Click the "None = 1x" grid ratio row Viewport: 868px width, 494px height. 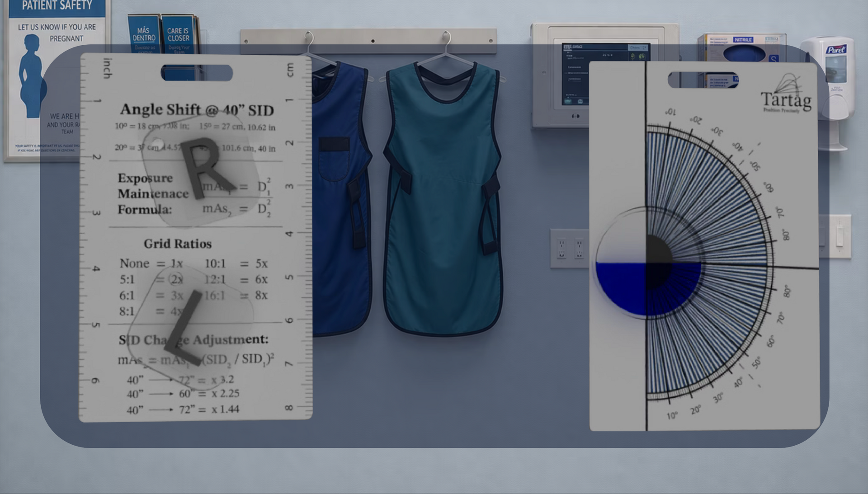tap(151, 263)
